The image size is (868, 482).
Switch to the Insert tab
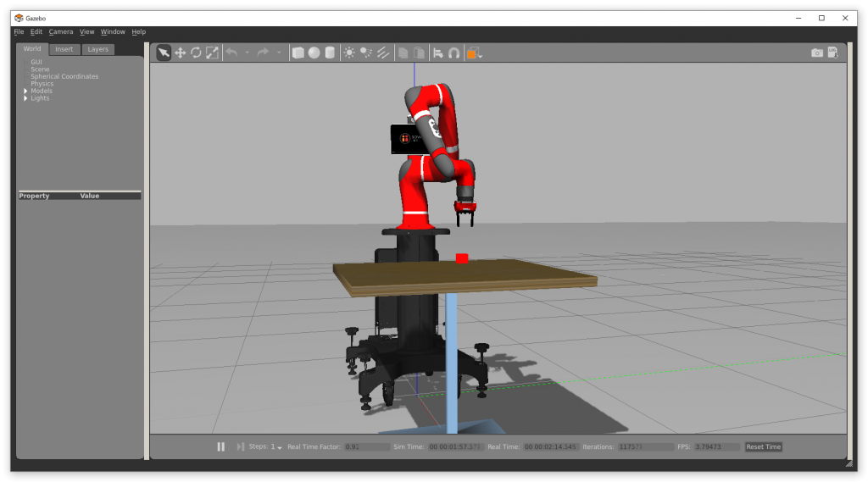(x=64, y=49)
